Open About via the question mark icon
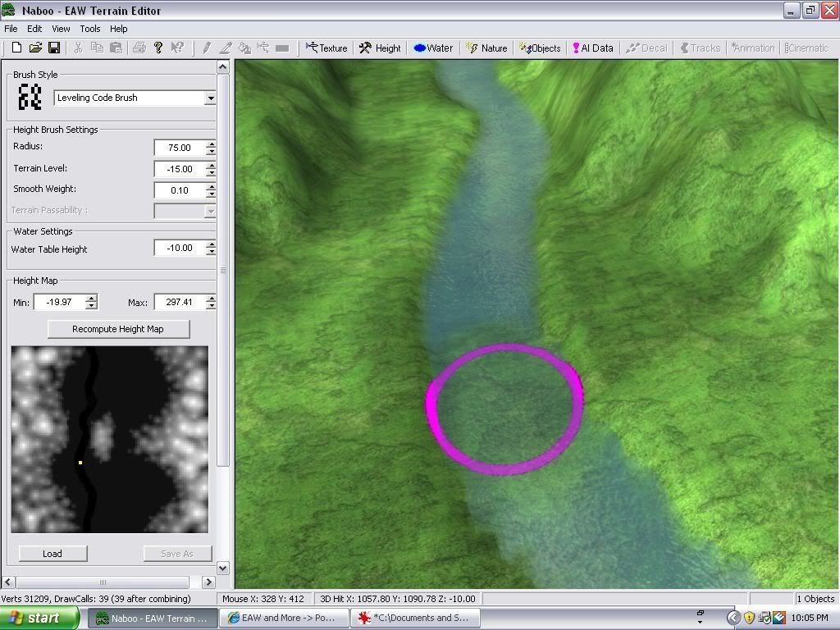Image resolution: width=840 pixels, height=630 pixels. click(x=158, y=48)
